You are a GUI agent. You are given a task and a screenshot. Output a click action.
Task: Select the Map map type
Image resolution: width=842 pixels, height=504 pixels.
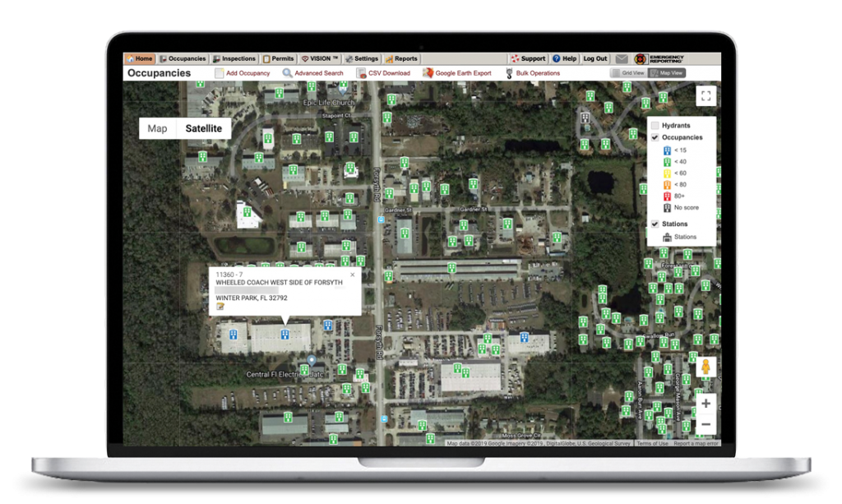point(157,129)
